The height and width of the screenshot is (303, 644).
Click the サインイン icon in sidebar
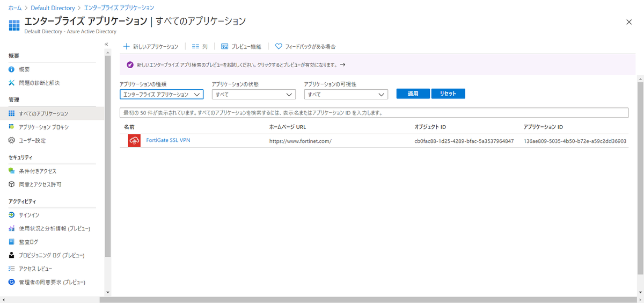12,215
